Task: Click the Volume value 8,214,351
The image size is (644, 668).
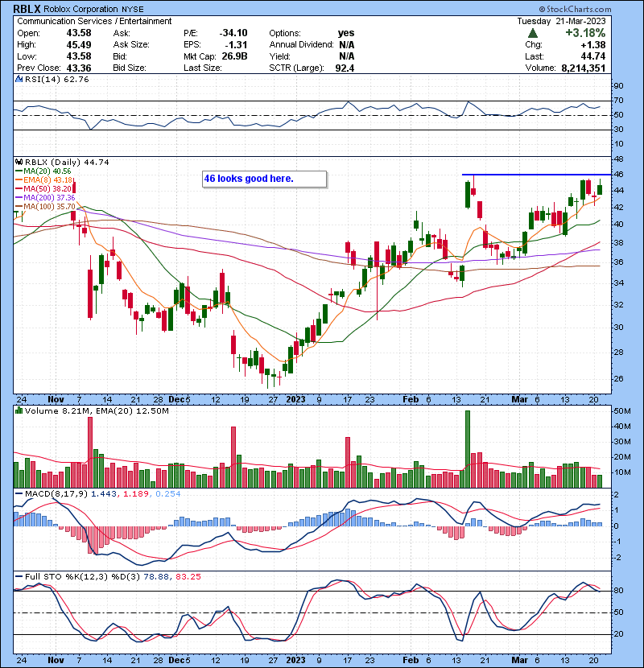Action: 583,68
